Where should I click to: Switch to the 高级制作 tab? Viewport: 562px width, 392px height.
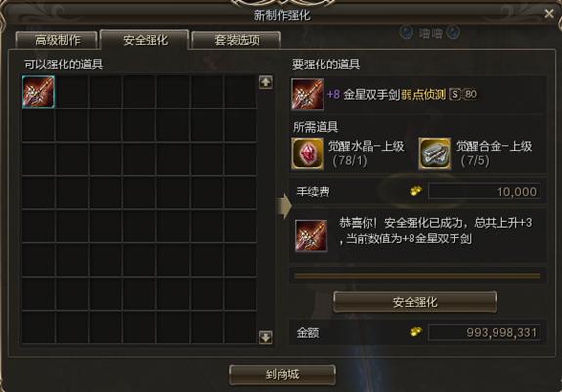click(57, 40)
